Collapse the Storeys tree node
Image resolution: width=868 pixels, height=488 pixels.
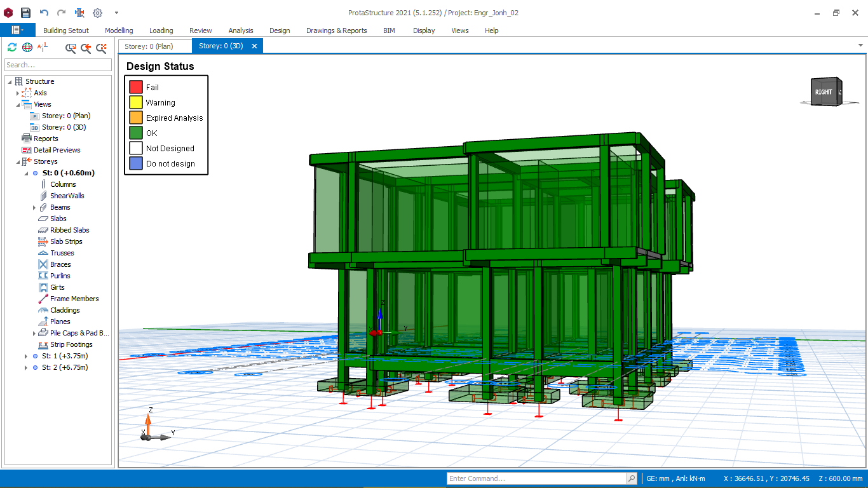click(18, 161)
